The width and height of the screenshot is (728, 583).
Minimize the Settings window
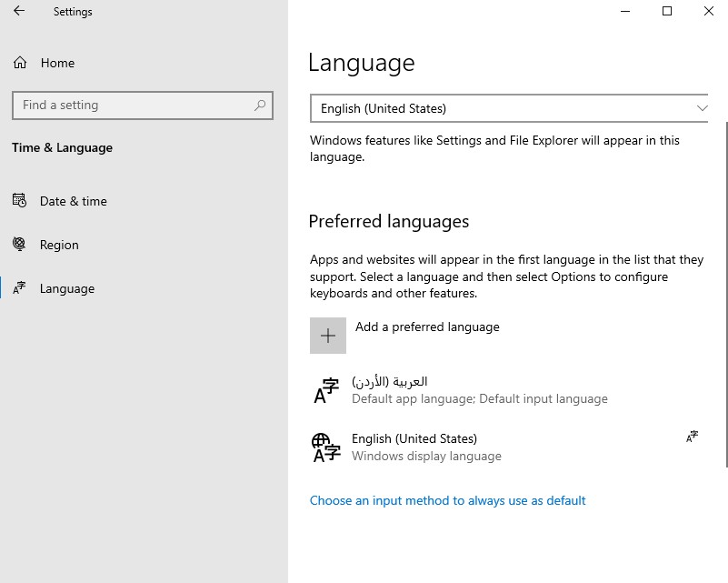click(x=625, y=11)
